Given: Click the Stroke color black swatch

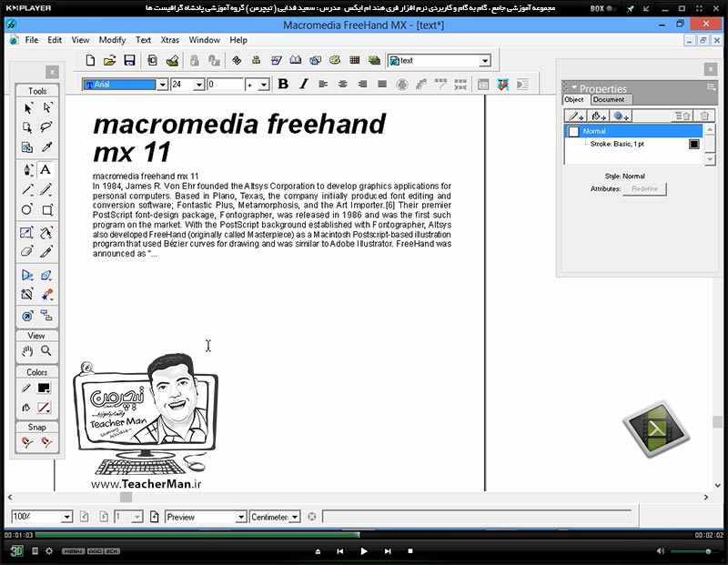Looking at the screenshot, I should [x=44, y=388].
